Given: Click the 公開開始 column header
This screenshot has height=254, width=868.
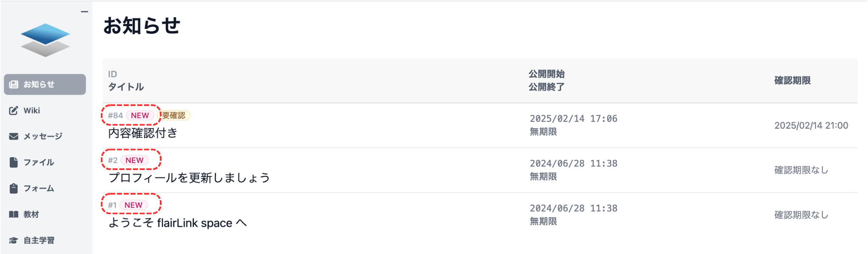Looking at the screenshot, I should coord(546,74).
